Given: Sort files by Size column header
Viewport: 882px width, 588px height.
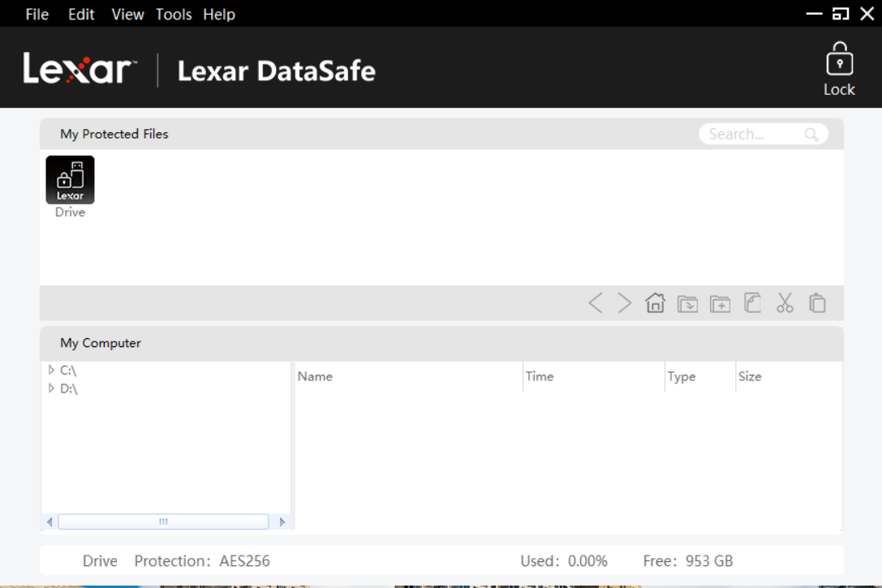Looking at the screenshot, I should (x=750, y=376).
